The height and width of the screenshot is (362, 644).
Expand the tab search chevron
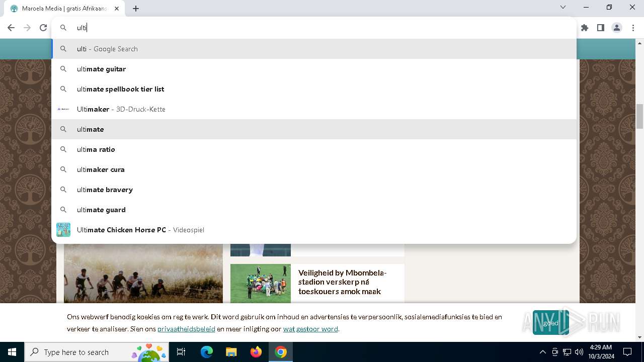(563, 7)
